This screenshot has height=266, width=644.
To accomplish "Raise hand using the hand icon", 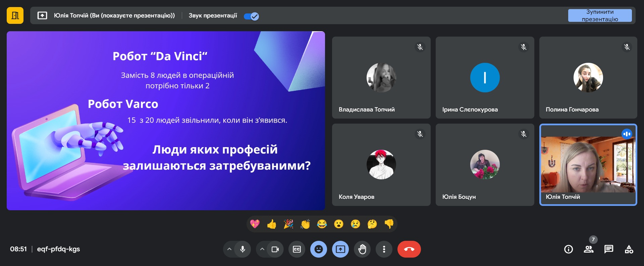I will coord(362,249).
